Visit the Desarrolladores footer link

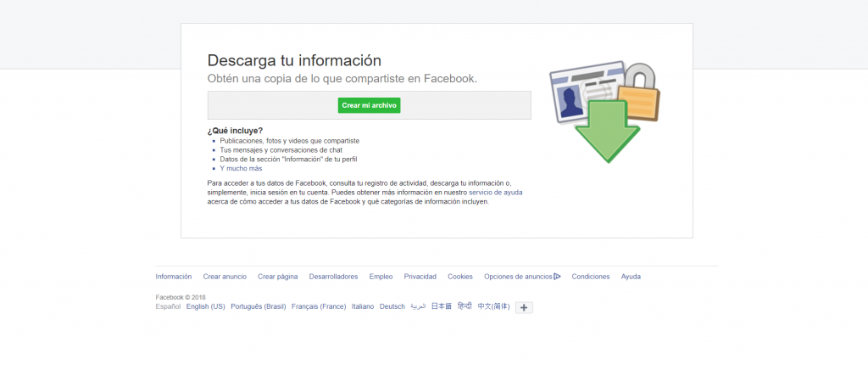(x=333, y=277)
